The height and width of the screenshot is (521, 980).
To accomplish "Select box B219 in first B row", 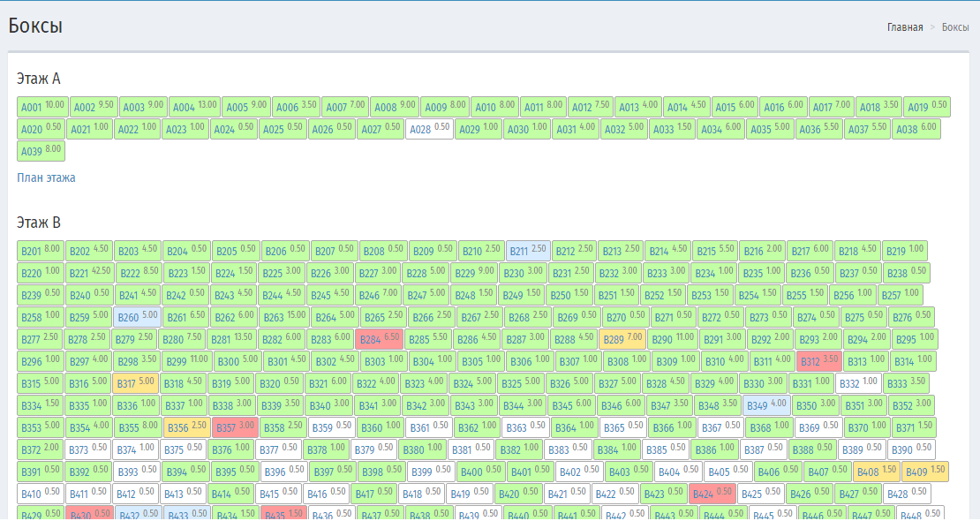I will [904, 251].
